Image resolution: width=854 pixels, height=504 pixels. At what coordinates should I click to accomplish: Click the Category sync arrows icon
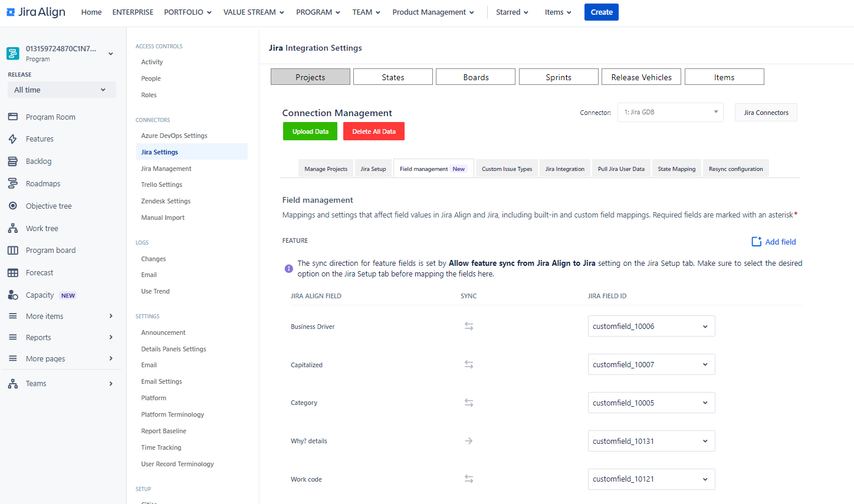click(469, 403)
